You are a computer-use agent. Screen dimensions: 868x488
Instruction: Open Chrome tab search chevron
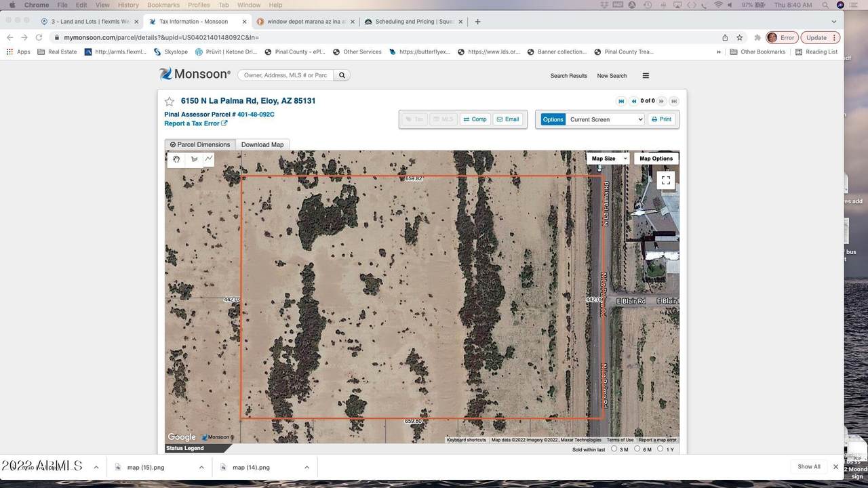coord(834,22)
